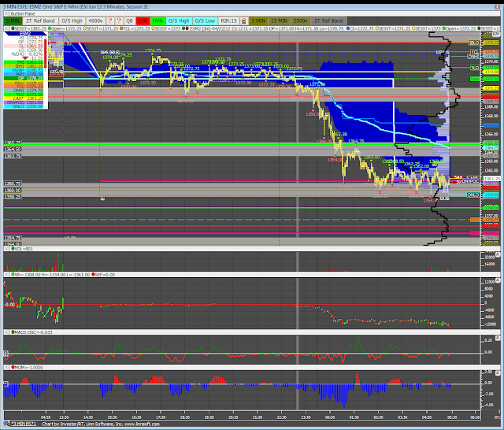
Task: Click the 1360.75 zone label on left
Action: [13, 183]
